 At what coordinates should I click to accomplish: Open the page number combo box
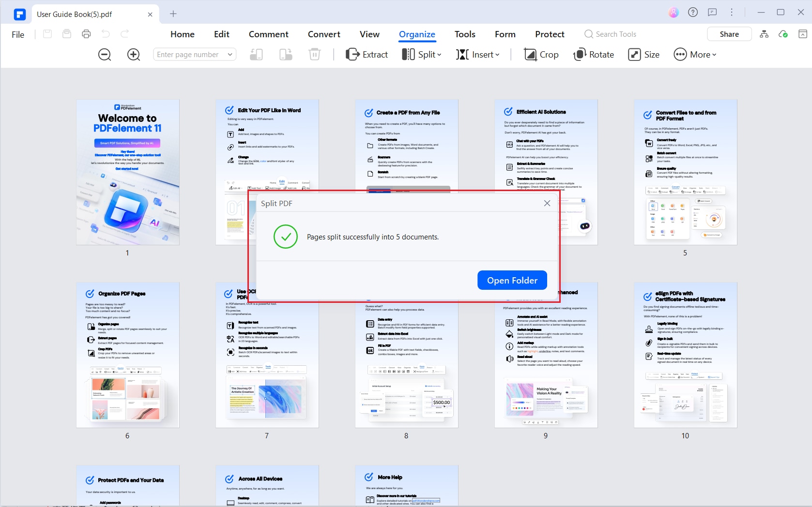click(195, 55)
